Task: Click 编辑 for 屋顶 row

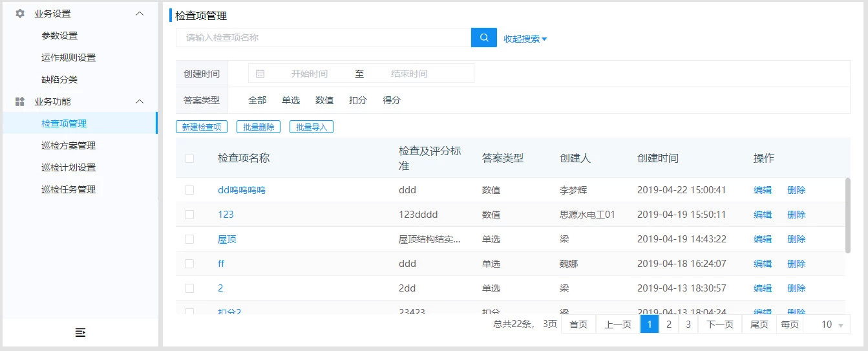Action: pyautogui.click(x=763, y=239)
